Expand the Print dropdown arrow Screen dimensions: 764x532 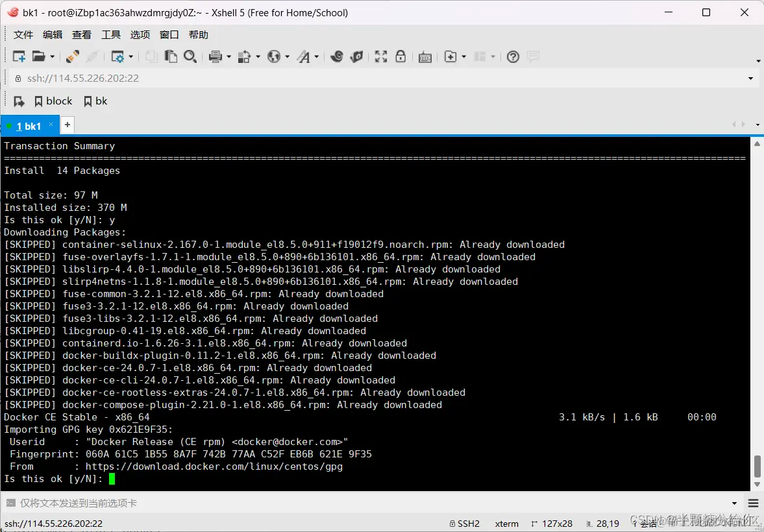[x=228, y=57]
